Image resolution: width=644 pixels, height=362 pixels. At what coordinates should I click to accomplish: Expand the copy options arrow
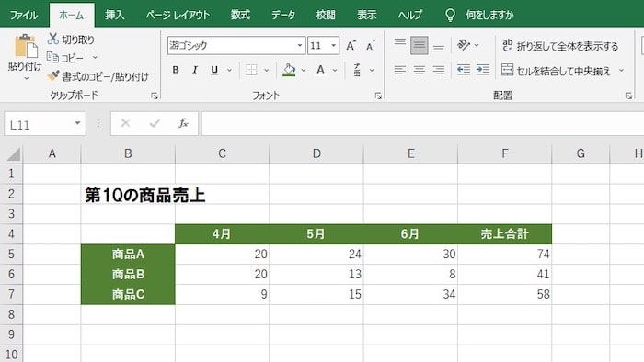tap(95, 57)
